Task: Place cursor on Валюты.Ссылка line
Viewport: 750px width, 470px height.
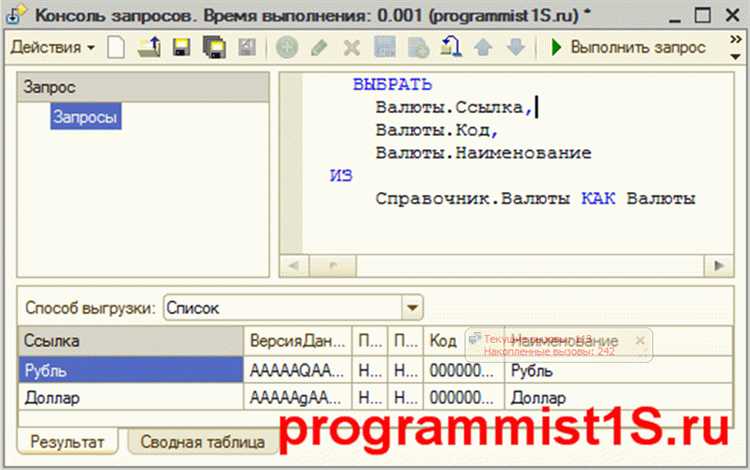Action: tap(453, 107)
